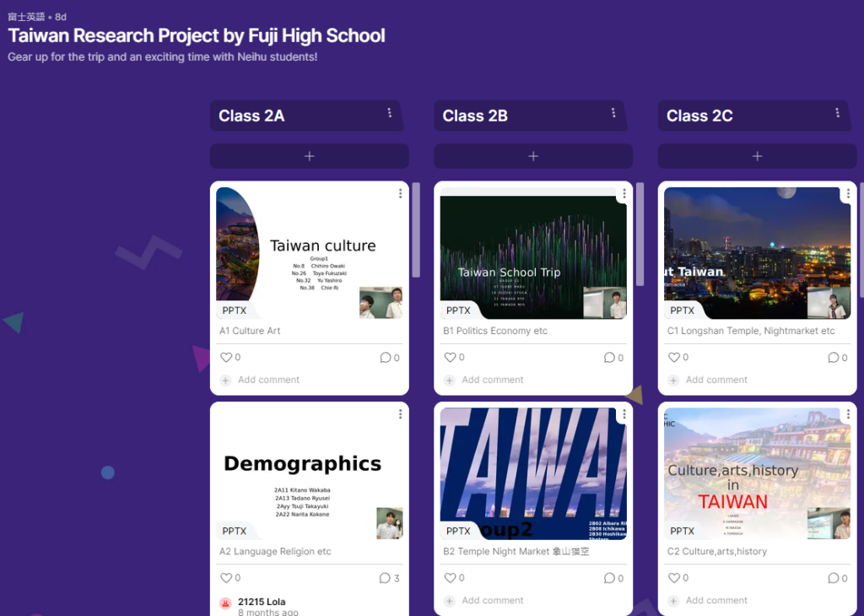This screenshot has width=864, height=616.
Task: Open comments icon on A2 Language Religion post
Action: click(x=385, y=578)
